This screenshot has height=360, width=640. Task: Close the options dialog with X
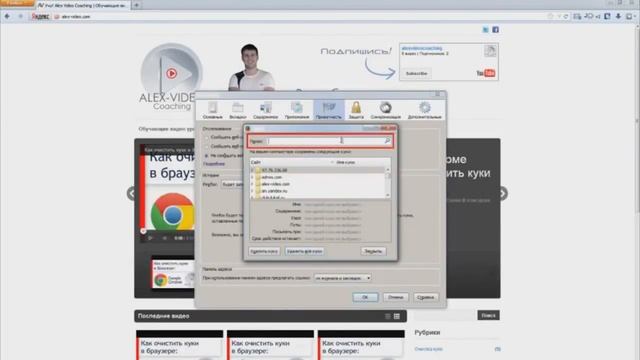438,94
